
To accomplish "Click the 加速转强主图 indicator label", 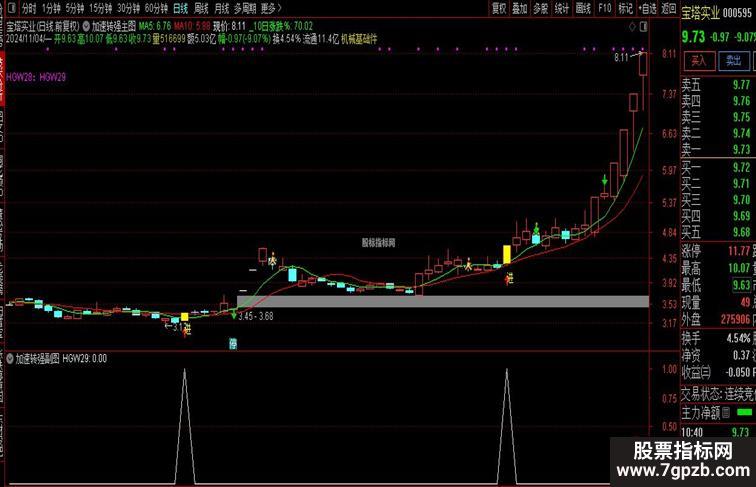I will click(114, 26).
